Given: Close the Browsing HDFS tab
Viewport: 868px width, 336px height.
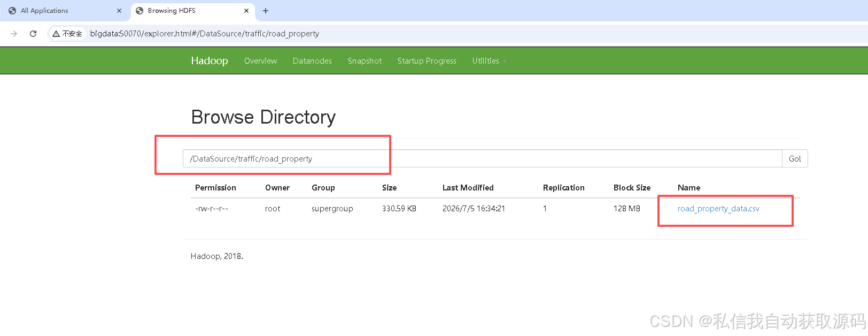Looking at the screenshot, I should point(246,11).
